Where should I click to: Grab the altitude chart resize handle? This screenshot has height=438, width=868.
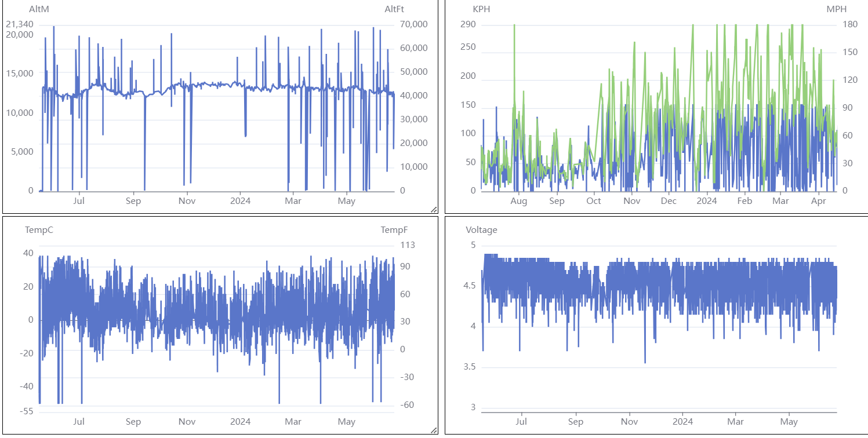433,210
